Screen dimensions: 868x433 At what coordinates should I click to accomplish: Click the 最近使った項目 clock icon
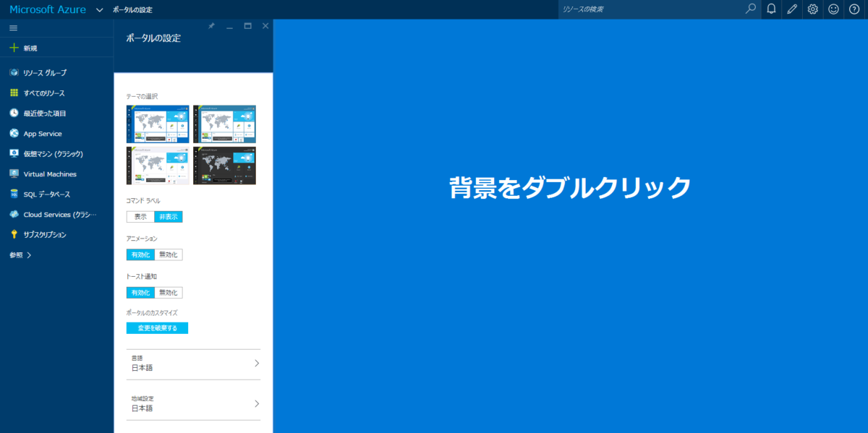(14, 113)
